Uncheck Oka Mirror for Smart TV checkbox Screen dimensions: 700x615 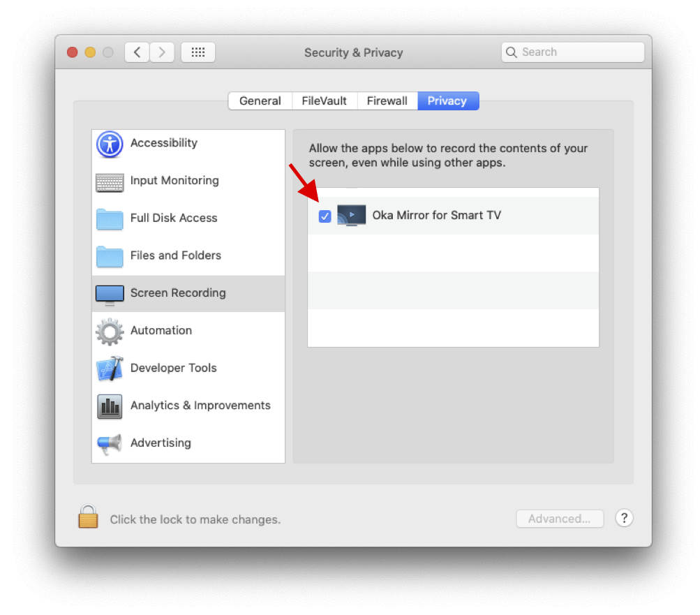coord(325,216)
